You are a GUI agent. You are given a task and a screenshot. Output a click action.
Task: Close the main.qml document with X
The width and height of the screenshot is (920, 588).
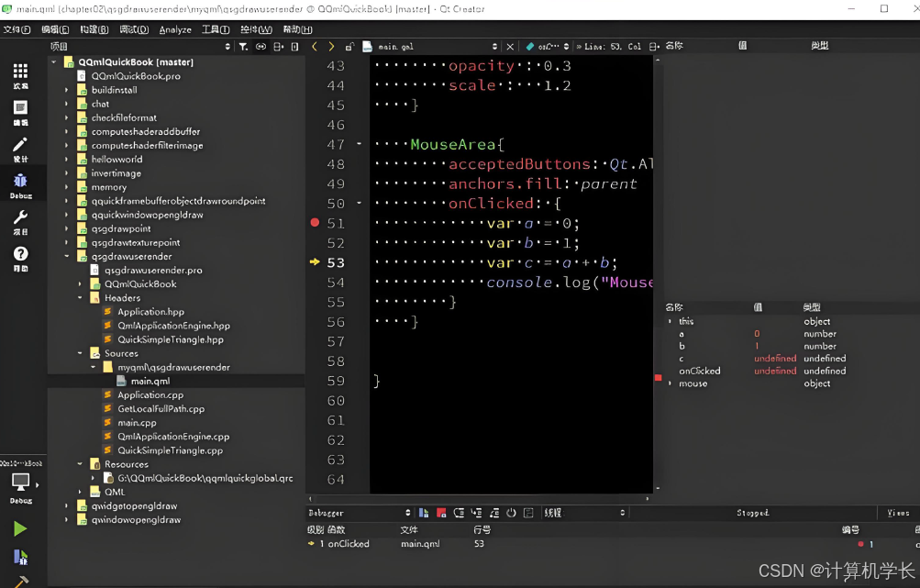[x=510, y=47]
